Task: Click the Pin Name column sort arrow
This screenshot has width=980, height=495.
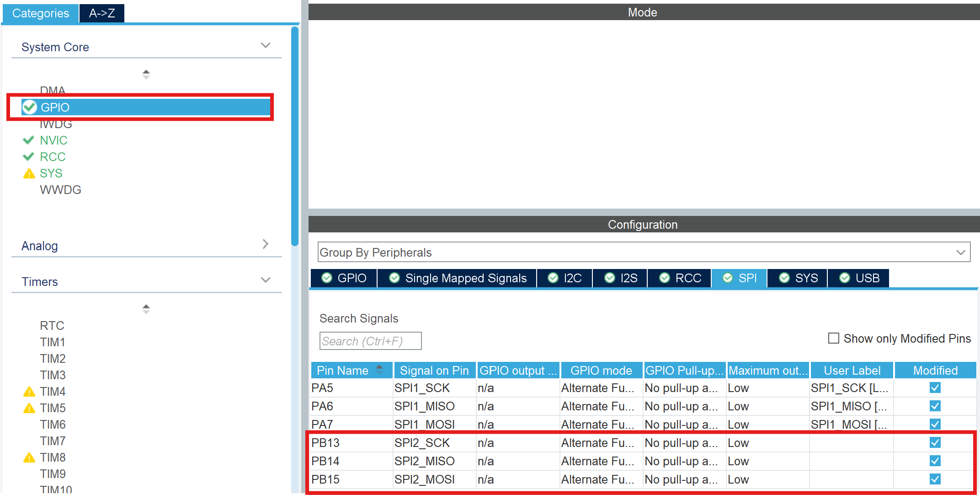Action: (x=379, y=369)
